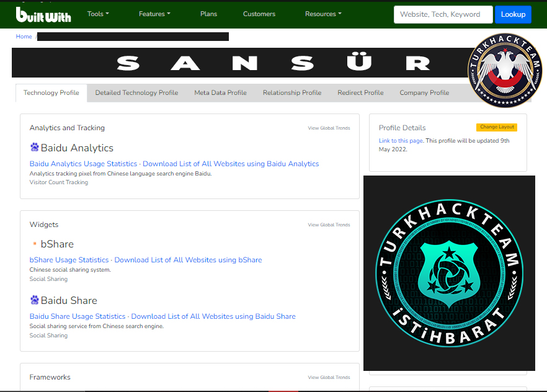Open the Baidu Share heading link
The width and height of the screenshot is (547, 392).
(x=69, y=300)
